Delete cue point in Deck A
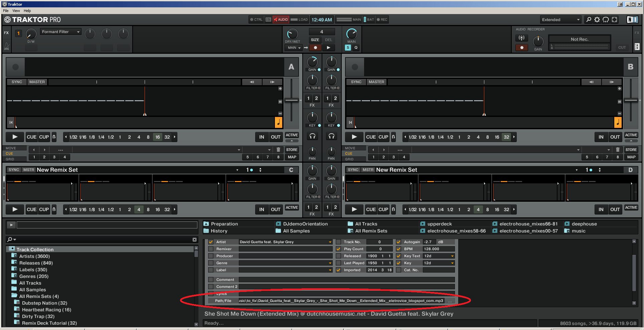The height and width of the screenshot is (330, 644). pos(278,150)
